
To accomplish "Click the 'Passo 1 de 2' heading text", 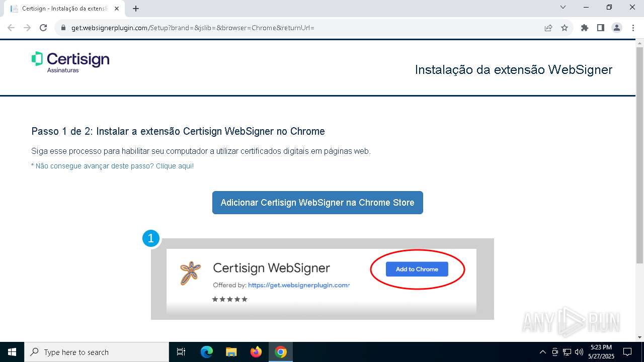I will pyautogui.click(x=178, y=131).
